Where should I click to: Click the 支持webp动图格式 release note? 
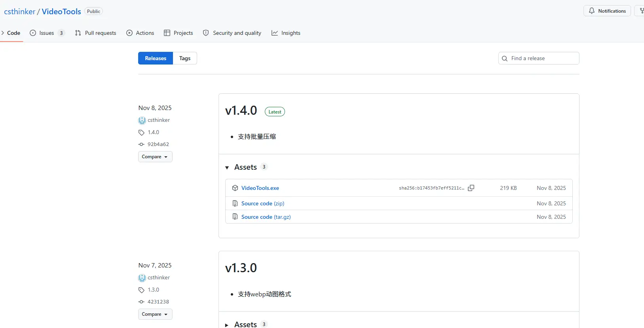264,294
